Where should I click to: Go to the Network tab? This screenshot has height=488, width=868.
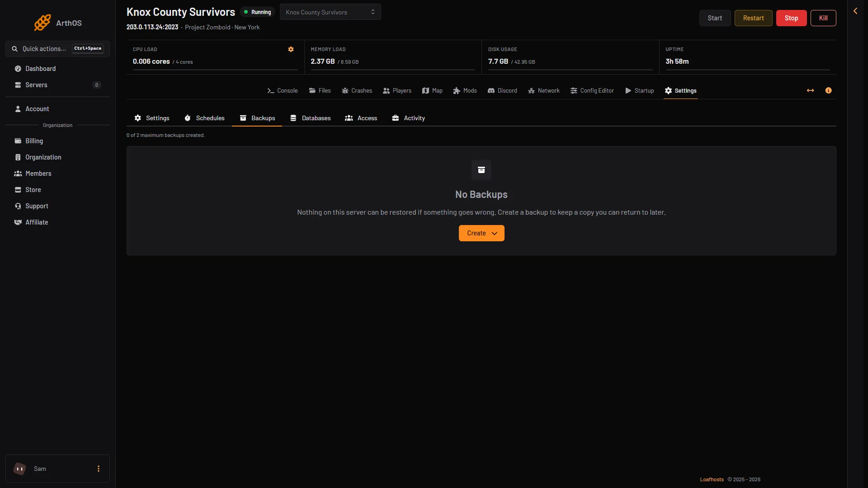coord(544,91)
